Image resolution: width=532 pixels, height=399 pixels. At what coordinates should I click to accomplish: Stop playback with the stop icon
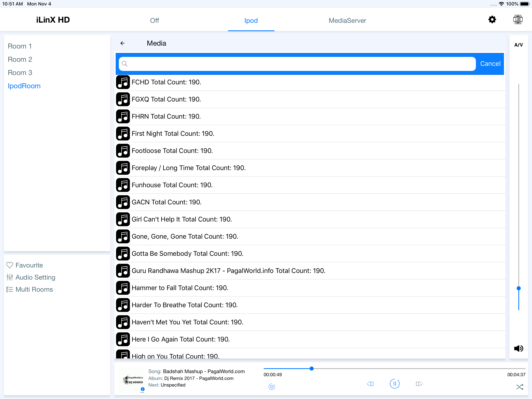coord(271,387)
